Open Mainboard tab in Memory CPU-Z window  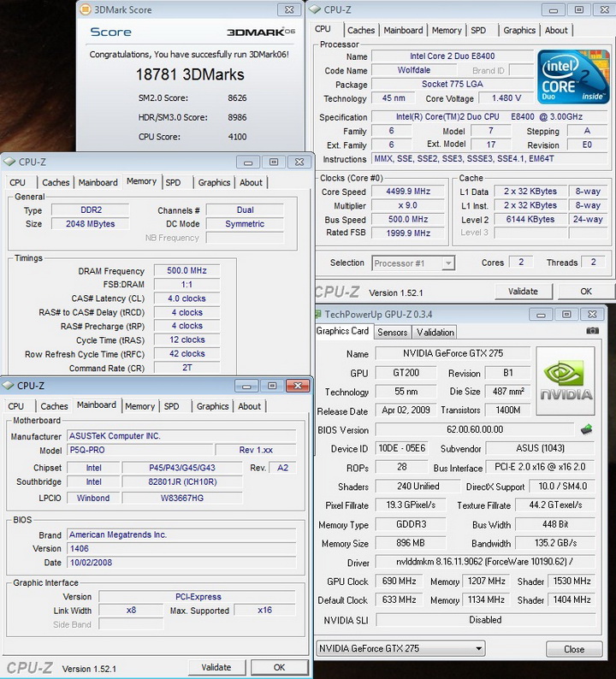98,183
